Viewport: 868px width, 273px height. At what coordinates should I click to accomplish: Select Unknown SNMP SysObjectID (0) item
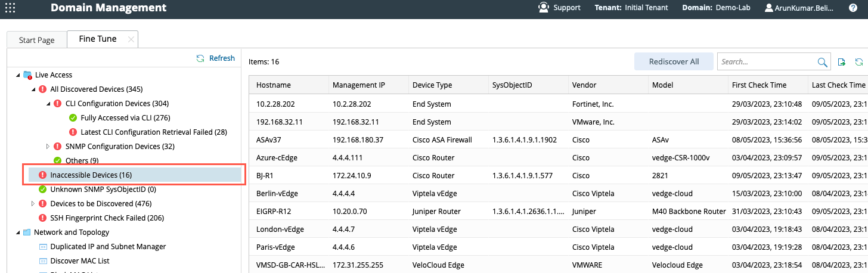coord(103,190)
